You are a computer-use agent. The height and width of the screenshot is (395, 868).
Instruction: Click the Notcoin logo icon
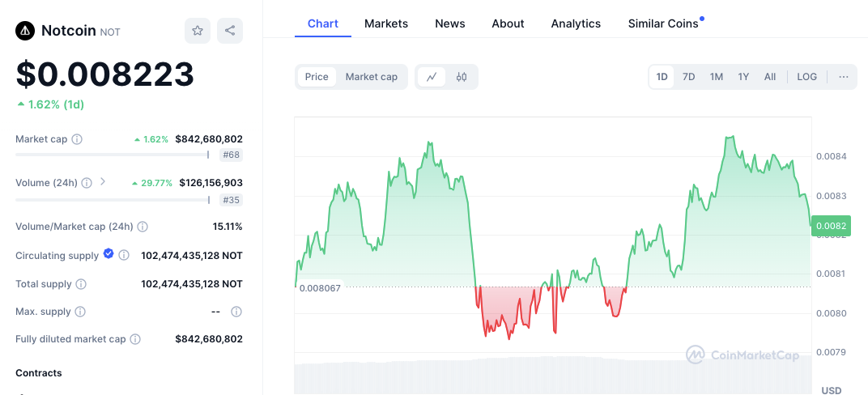(25, 31)
